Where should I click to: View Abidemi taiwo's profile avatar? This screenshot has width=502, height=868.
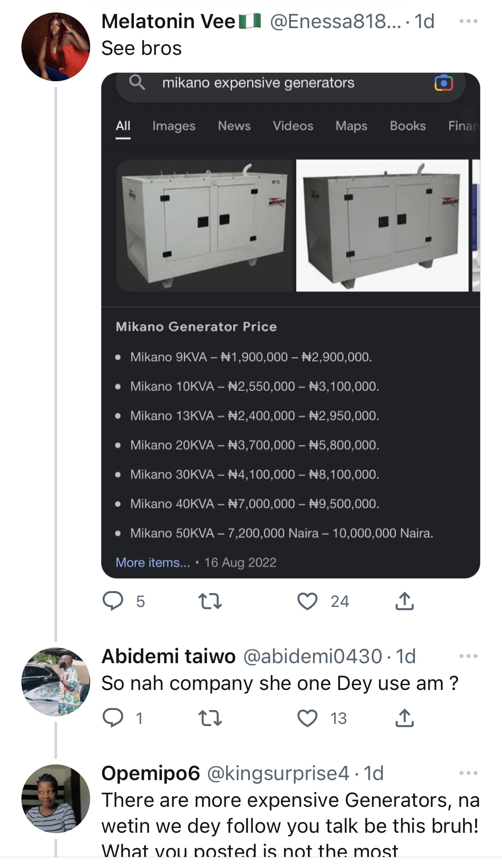coord(56,682)
